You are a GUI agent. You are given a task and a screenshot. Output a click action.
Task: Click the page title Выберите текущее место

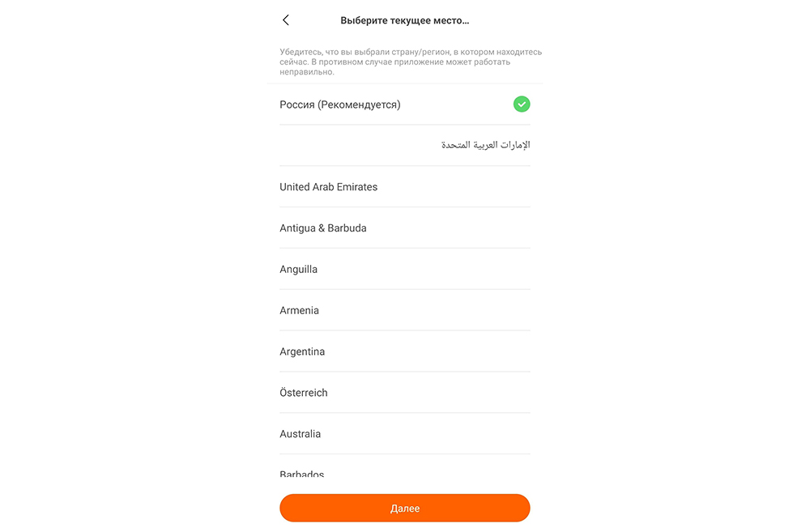tap(404, 21)
